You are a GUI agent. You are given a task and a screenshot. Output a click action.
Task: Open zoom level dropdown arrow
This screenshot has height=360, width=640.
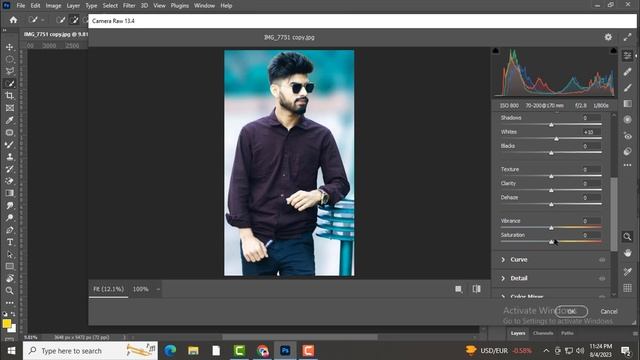pyautogui.click(x=158, y=289)
